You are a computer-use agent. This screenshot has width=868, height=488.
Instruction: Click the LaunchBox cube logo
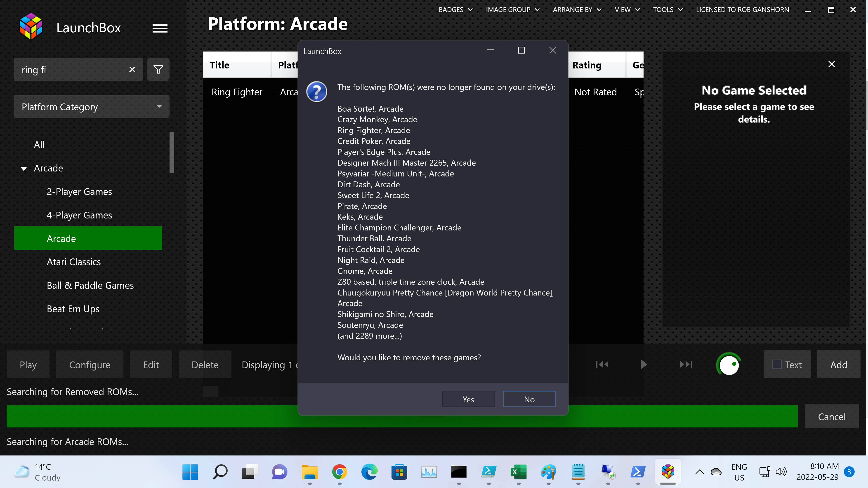tap(31, 26)
